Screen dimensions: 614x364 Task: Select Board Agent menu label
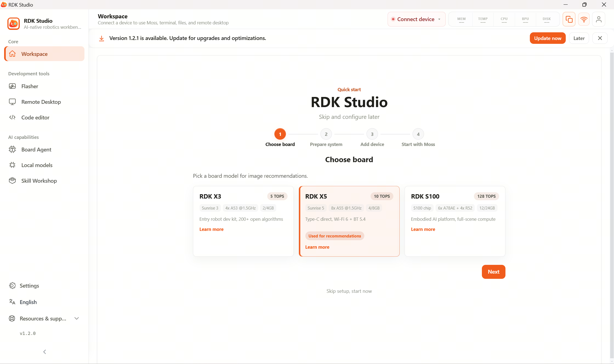click(x=36, y=150)
